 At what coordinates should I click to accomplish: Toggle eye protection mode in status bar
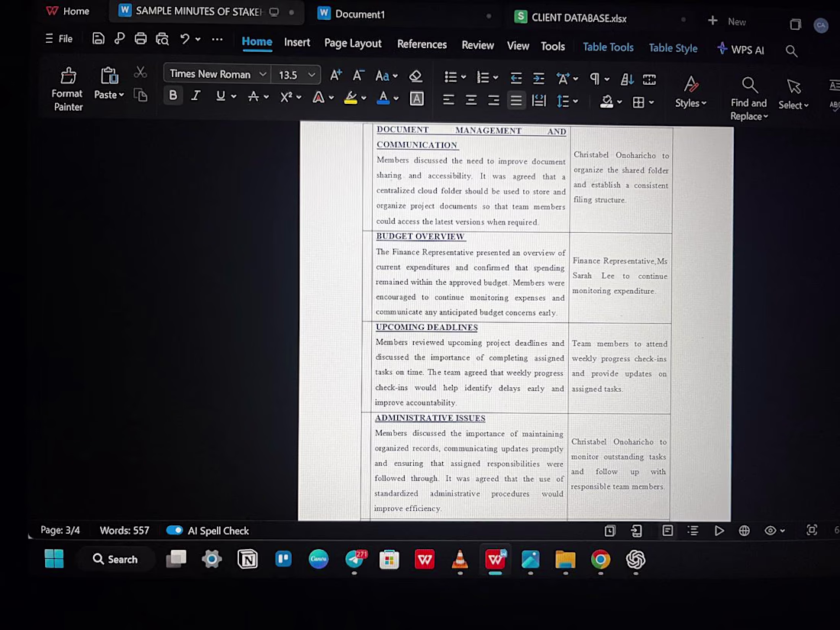click(770, 531)
